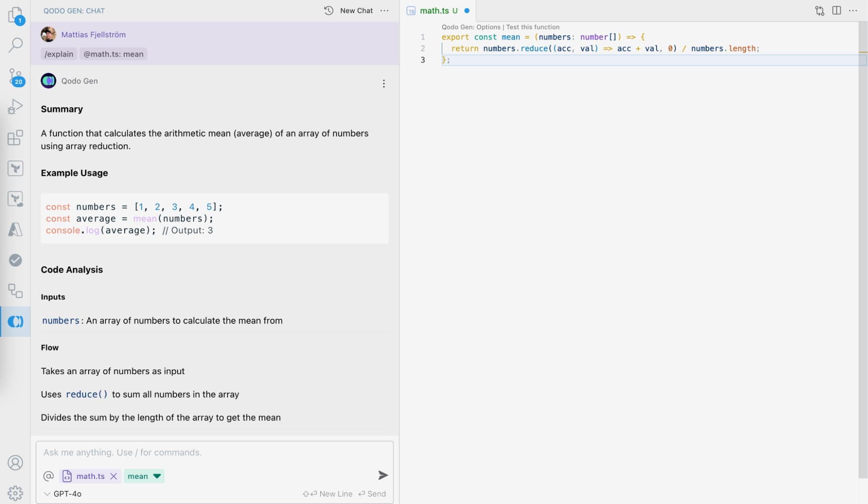Viewport: 868px width, 504px height.
Task: Open the Azure icon in activity bar
Action: coord(15,229)
